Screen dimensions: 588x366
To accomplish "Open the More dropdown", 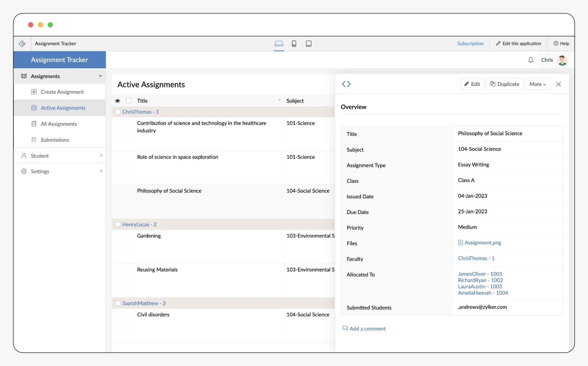I will coord(538,84).
